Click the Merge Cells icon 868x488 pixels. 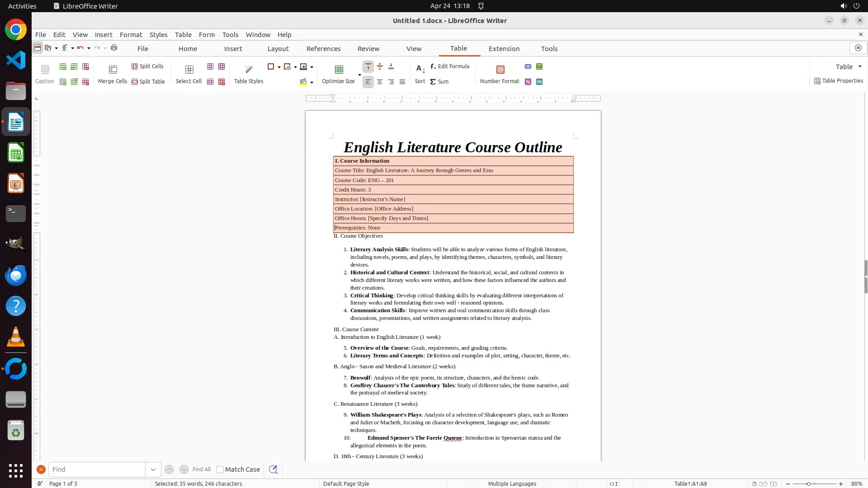(x=113, y=70)
